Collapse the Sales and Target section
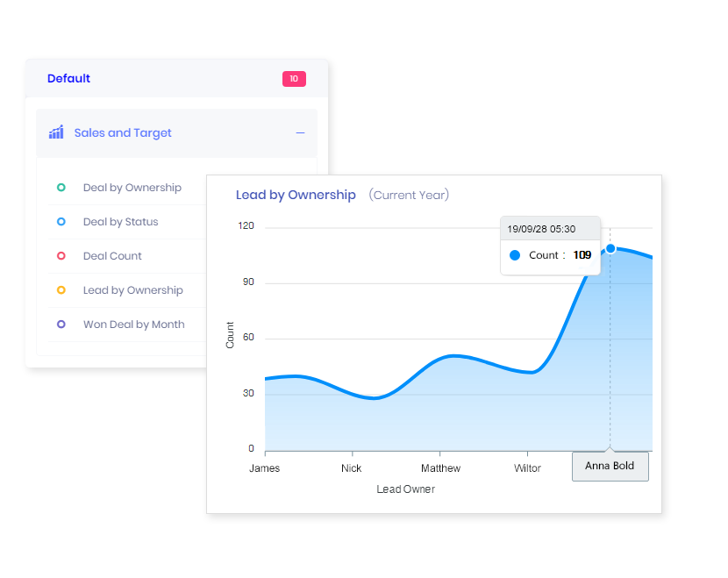Viewport: 728px width, 578px height. click(x=303, y=132)
